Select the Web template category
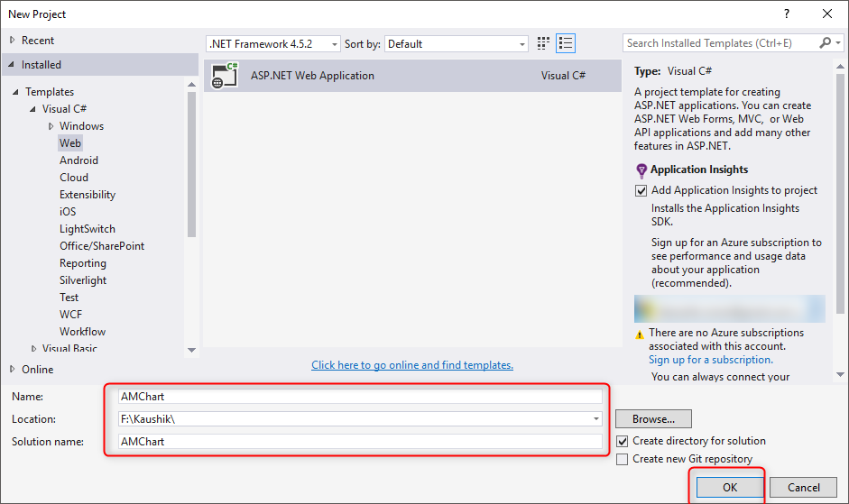The image size is (849, 504). point(70,143)
